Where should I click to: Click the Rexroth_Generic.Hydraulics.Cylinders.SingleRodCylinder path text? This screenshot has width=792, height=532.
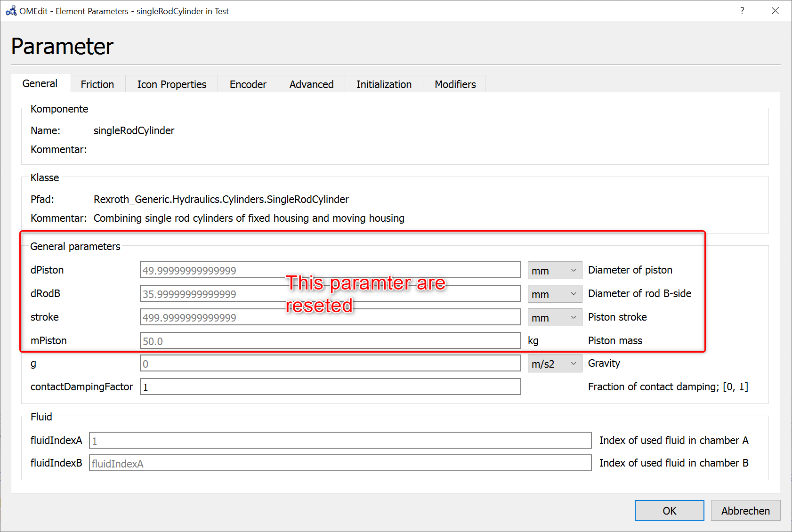point(221,199)
